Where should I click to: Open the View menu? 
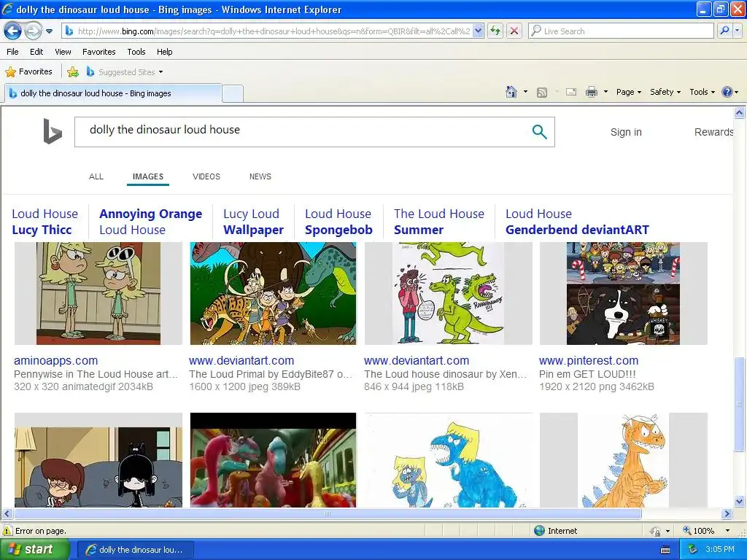coord(63,52)
